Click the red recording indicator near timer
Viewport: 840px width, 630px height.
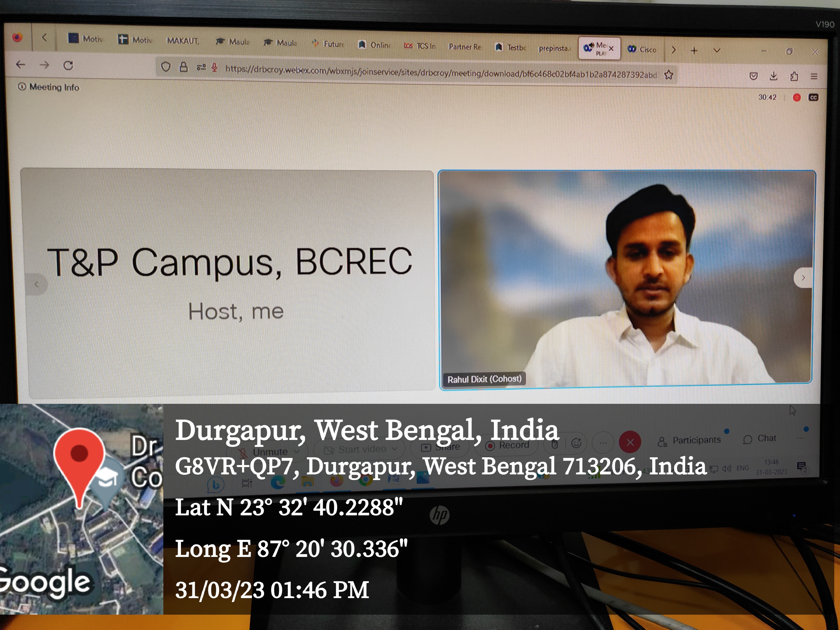797,98
